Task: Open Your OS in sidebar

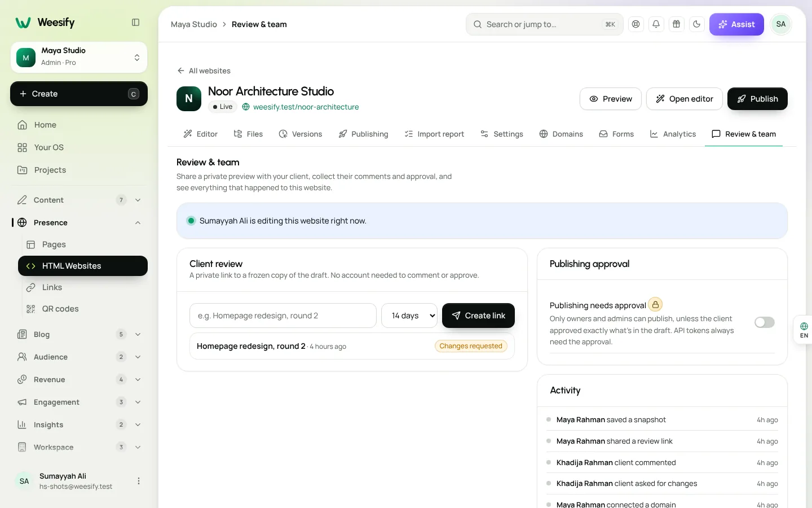Action: [79, 147]
